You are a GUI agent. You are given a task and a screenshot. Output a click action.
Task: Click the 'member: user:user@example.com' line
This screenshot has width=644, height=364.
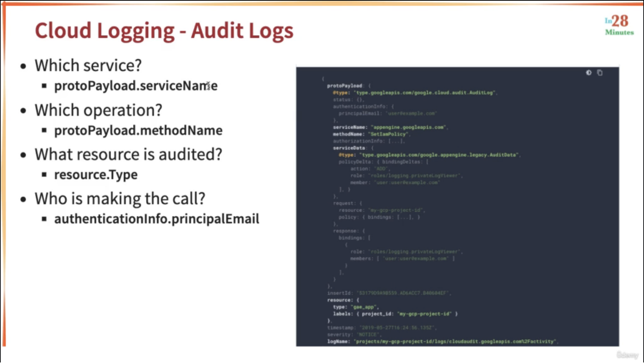click(395, 183)
